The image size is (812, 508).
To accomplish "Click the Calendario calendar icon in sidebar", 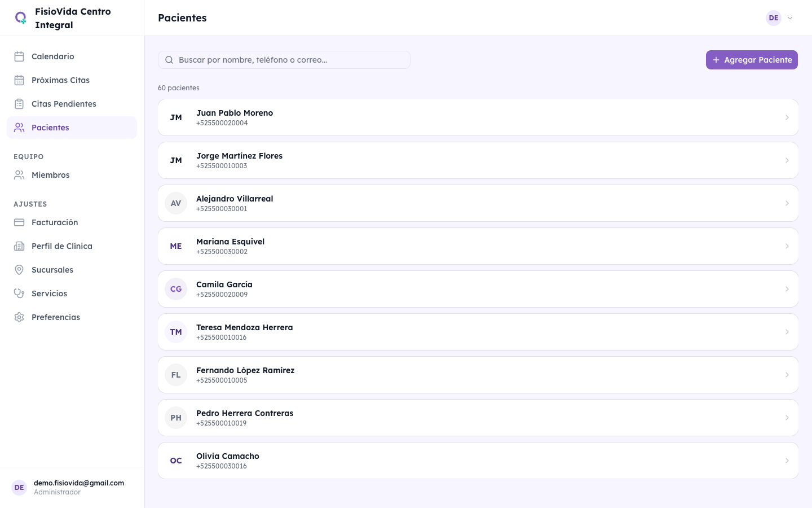I will (x=19, y=56).
